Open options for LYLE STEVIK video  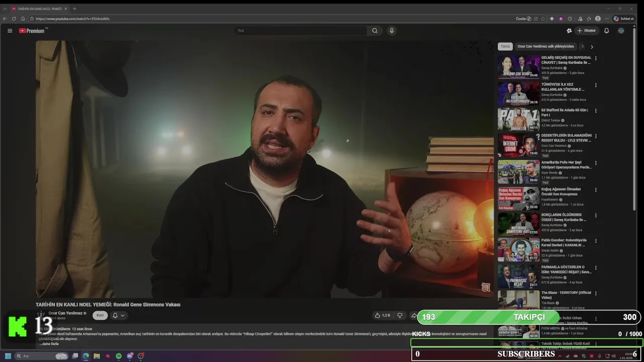(x=596, y=136)
